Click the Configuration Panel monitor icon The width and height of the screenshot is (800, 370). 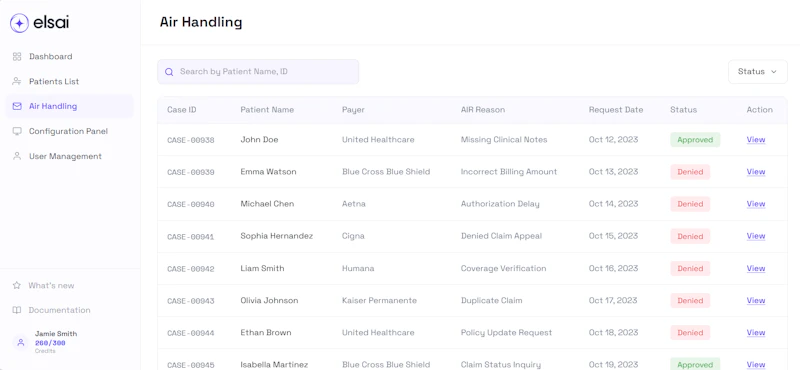point(17,131)
